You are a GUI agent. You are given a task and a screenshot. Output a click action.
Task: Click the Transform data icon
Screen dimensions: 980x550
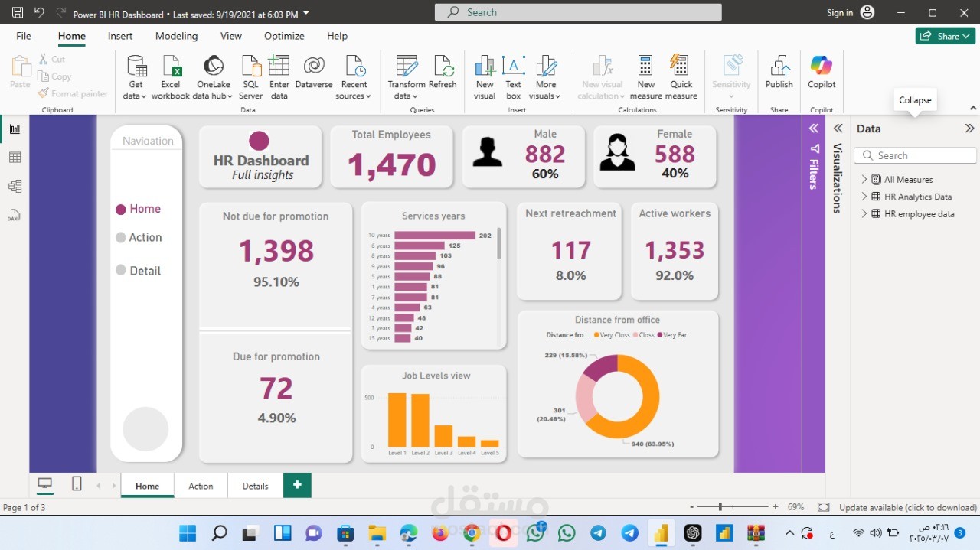tap(406, 78)
